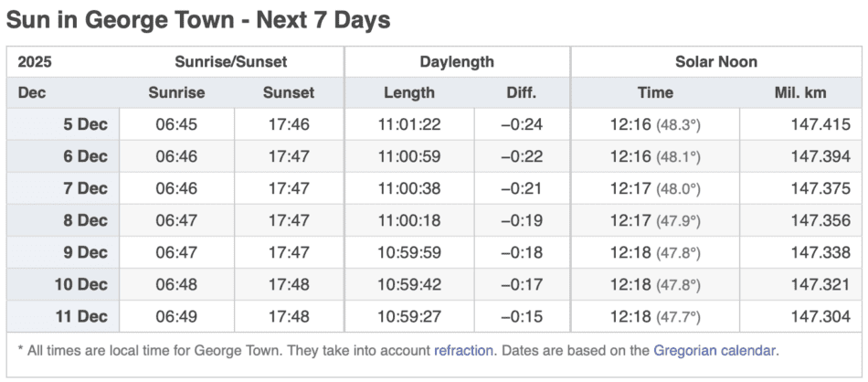
Task: Click the Sun in George Town heading
Action: (x=198, y=20)
